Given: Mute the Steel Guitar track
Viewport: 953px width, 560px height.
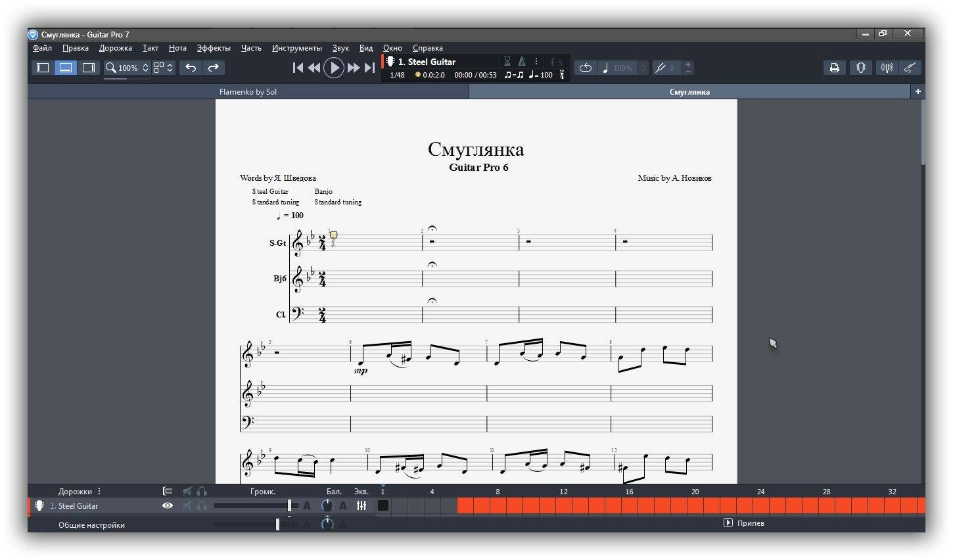Looking at the screenshot, I should (187, 505).
